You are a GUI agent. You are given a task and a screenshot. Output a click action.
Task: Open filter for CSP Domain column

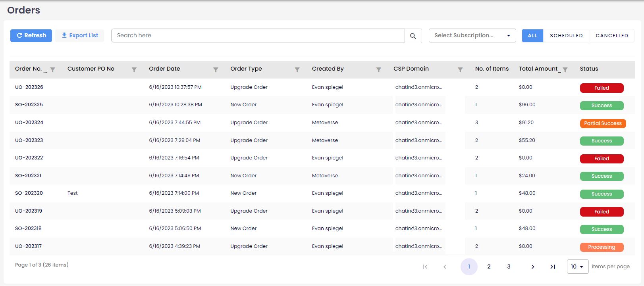[x=460, y=70]
